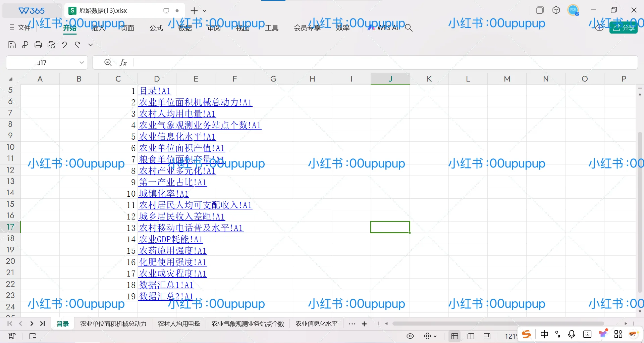Open WPS AI assistant

383,28
